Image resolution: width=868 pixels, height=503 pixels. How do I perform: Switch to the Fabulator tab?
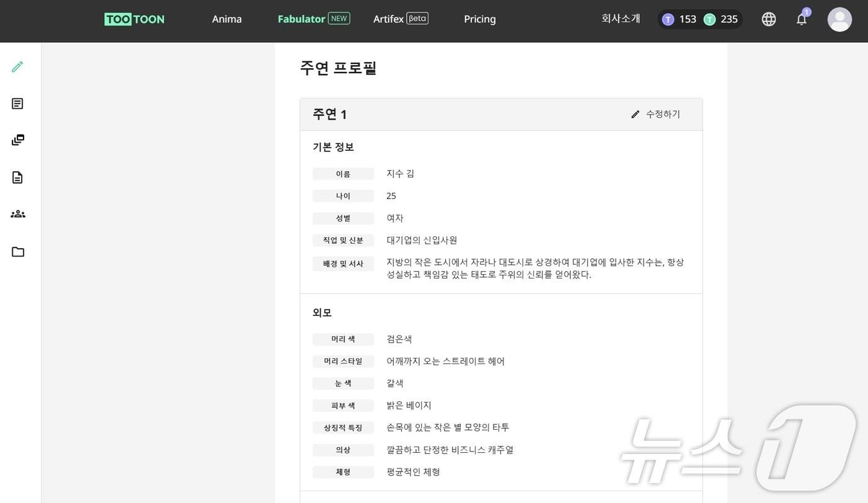[303, 19]
